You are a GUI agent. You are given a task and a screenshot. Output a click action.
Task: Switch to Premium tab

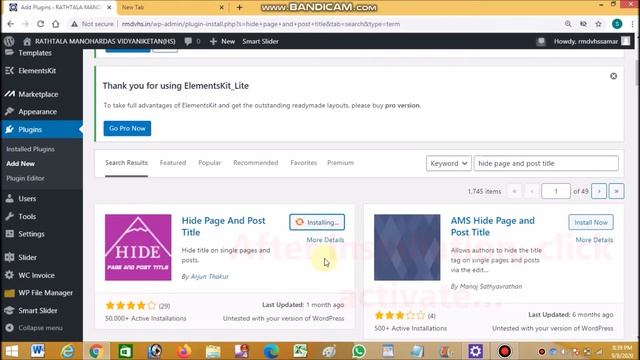tap(340, 163)
